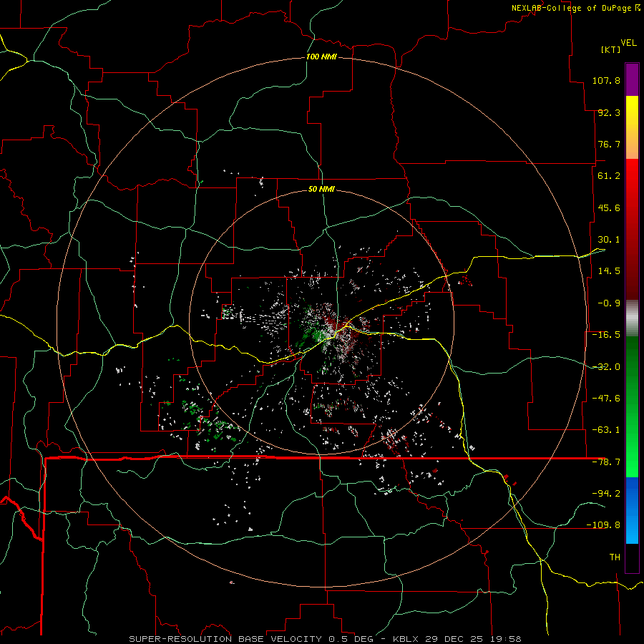This screenshot has width=644, height=644.
Task: Click the -63.1 velocity scale value
Action: (x=606, y=430)
